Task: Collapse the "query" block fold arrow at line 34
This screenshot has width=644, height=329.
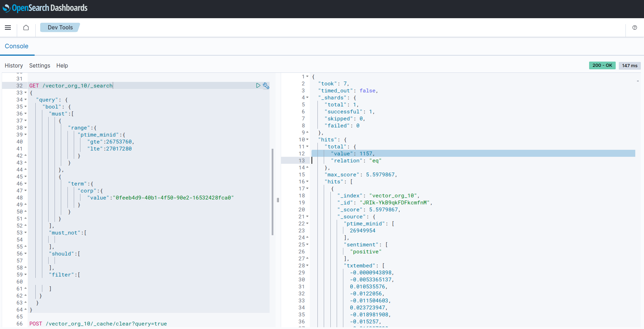Action: tap(26, 100)
